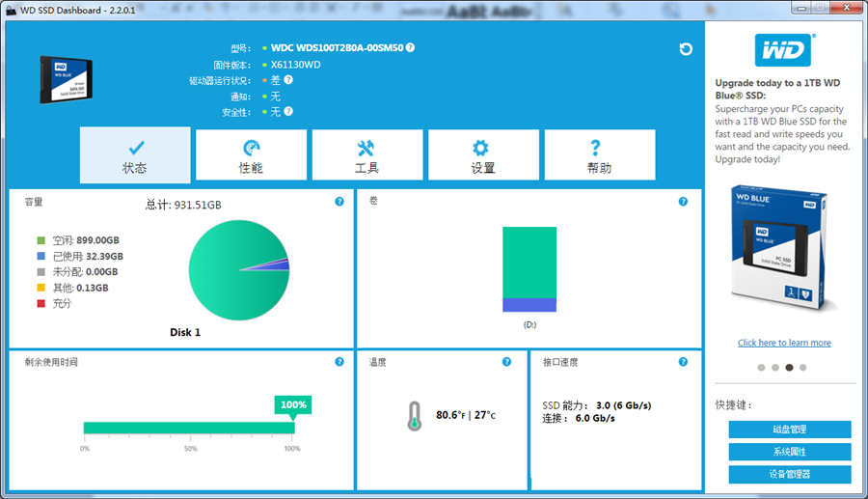Image resolution: width=868 pixels, height=499 pixels.
Task: Open help for the 卷 panel
Action: [683, 202]
